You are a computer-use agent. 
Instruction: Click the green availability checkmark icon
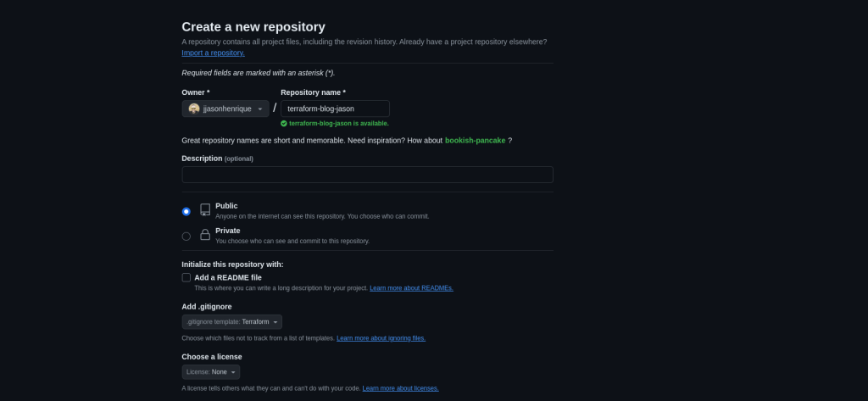point(284,123)
